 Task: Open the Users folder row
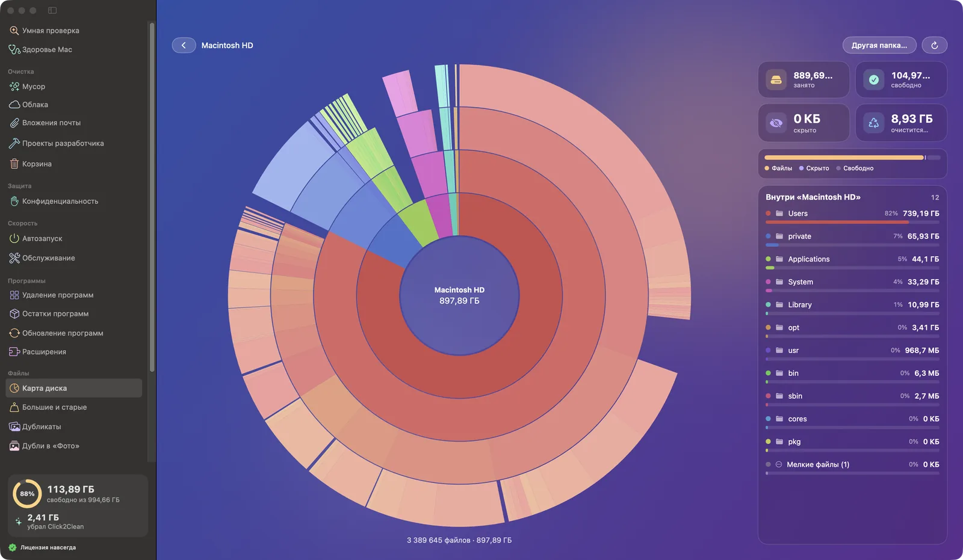coord(852,215)
